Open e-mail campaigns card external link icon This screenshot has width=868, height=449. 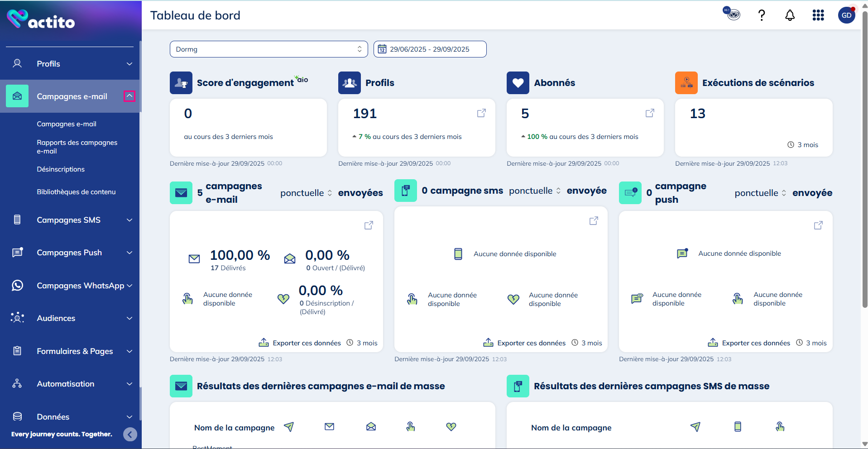[369, 225]
